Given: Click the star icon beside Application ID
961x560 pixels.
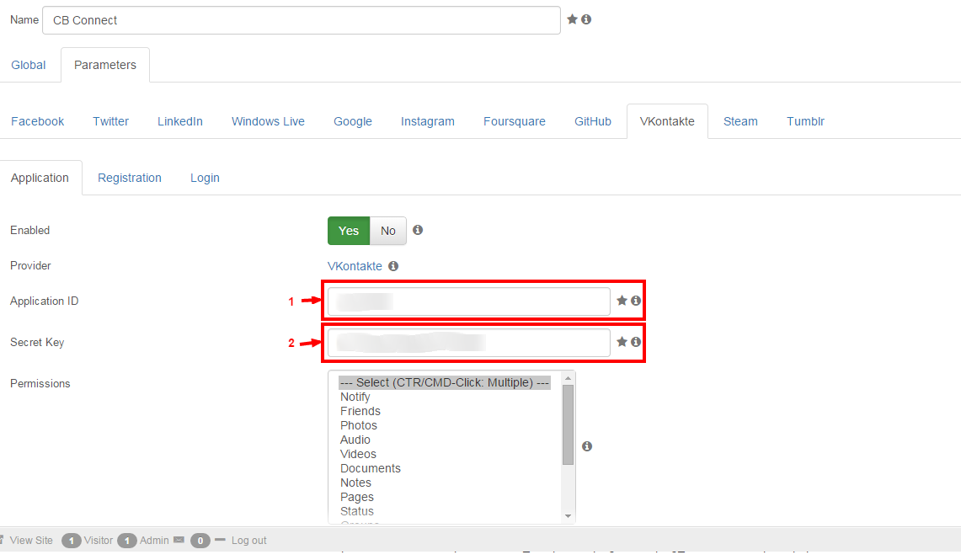Looking at the screenshot, I should (622, 301).
